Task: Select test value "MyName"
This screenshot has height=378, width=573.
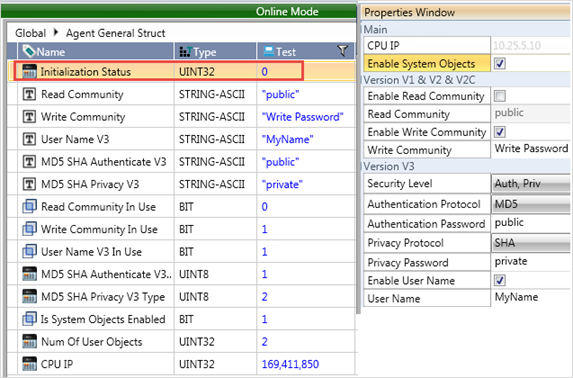Action: (x=288, y=139)
